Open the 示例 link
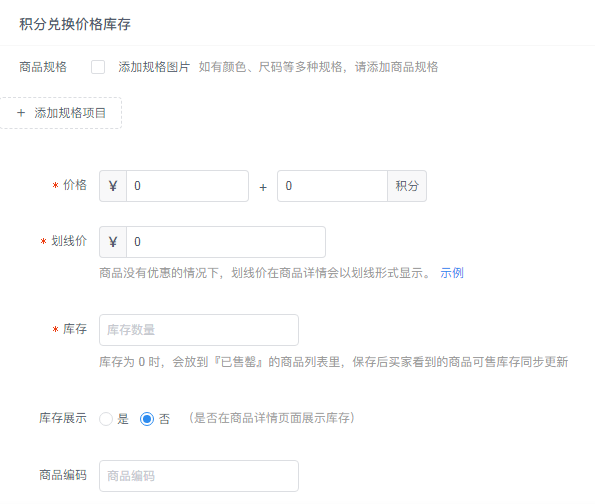This screenshot has width=595, height=504. coord(452,272)
